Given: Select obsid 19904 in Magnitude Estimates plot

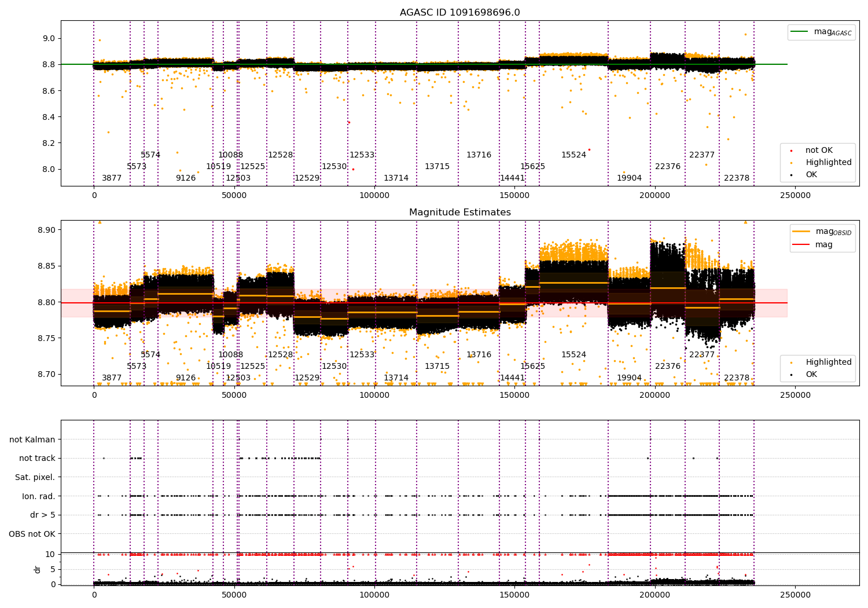Looking at the screenshot, I should [x=629, y=378].
